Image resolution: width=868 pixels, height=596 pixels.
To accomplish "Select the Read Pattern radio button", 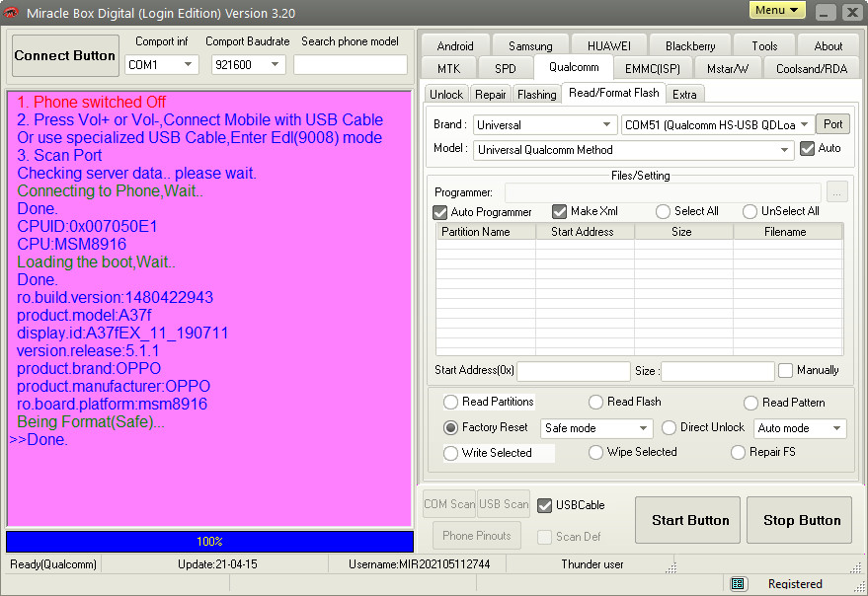I will (750, 403).
